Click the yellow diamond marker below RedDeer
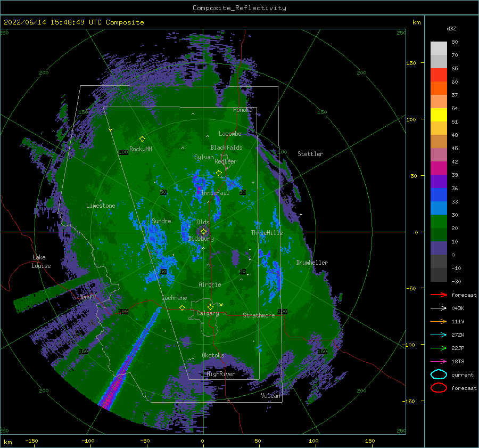Image resolution: width=479 pixels, height=448 pixels. [x=219, y=173]
